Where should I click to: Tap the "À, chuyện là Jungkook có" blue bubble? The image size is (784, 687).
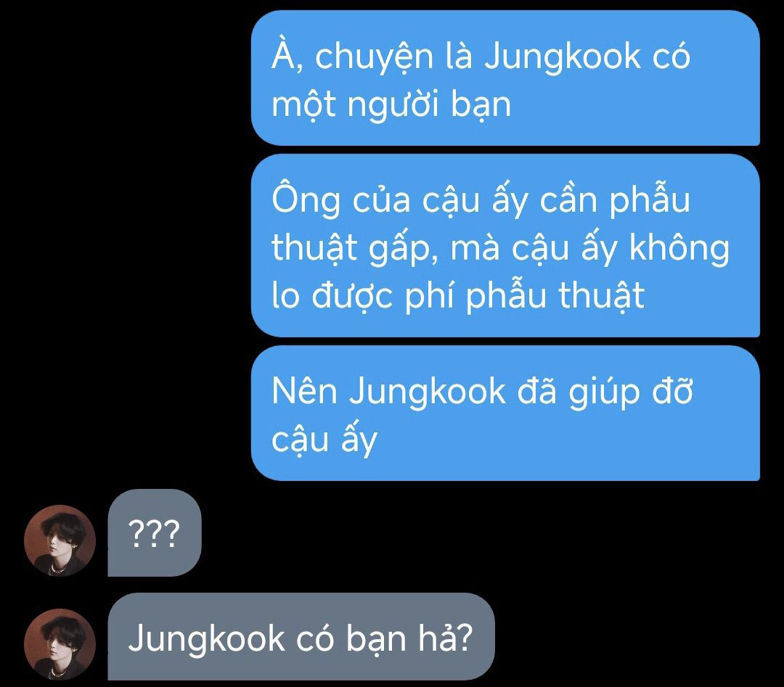(x=505, y=78)
